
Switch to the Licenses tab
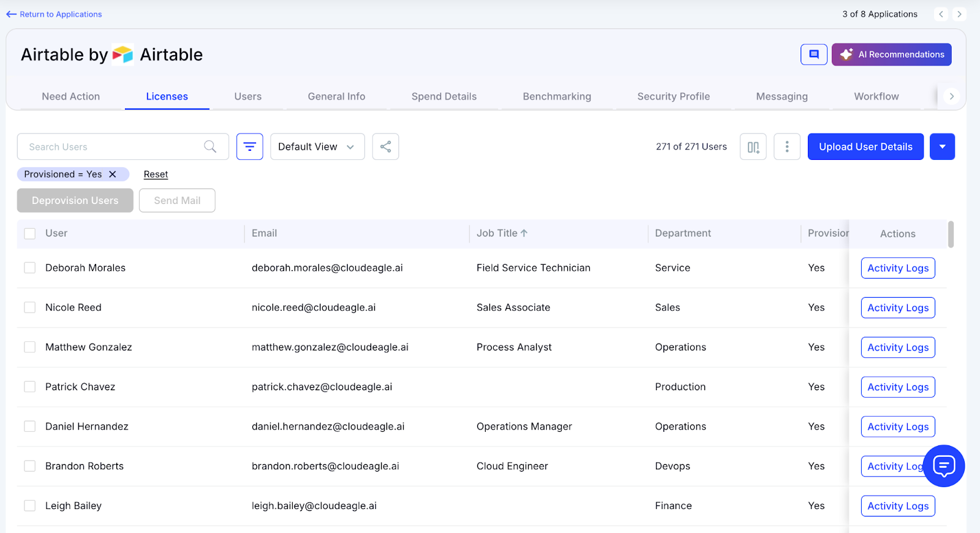pyautogui.click(x=167, y=96)
